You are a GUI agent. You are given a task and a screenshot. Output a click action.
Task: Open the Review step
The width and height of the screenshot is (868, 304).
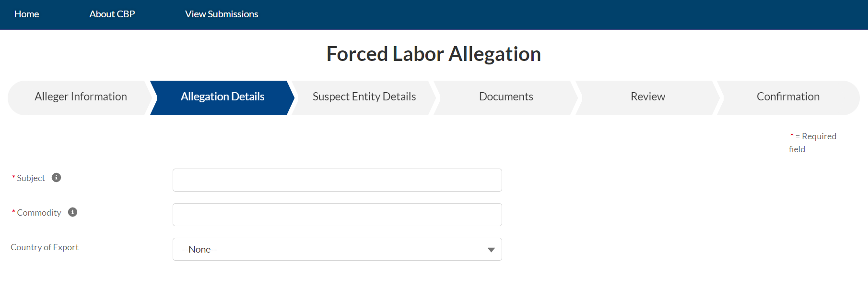click(647, 97)
